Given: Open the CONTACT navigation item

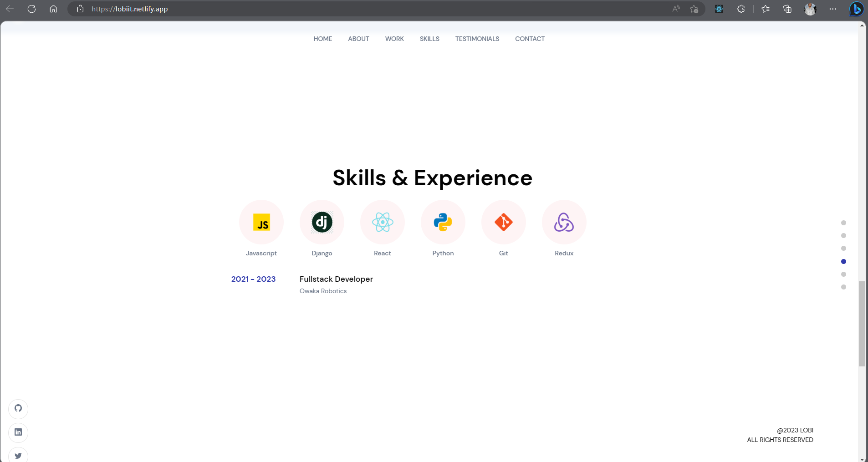Looking at the screenshot, I should click(530, 39).
